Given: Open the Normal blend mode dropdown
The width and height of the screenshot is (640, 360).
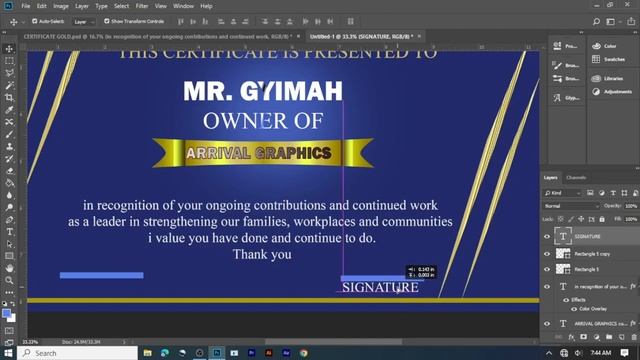Looking at the screenshot, I should coord(571,206).
